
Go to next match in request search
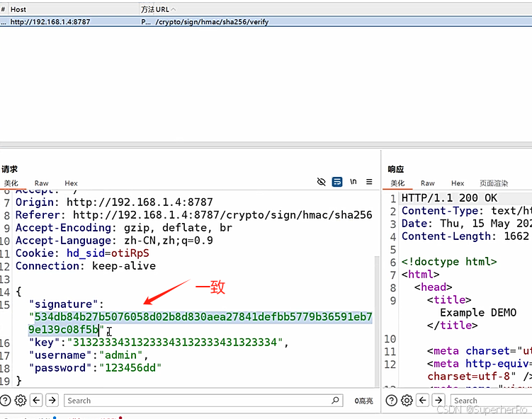tap(52, 401)
